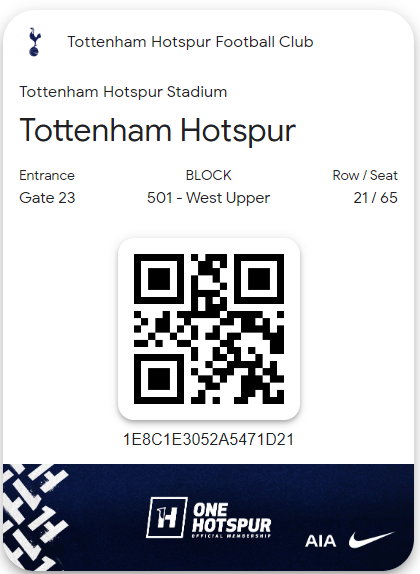Select the BLOCK label

(x=209, y=175)
